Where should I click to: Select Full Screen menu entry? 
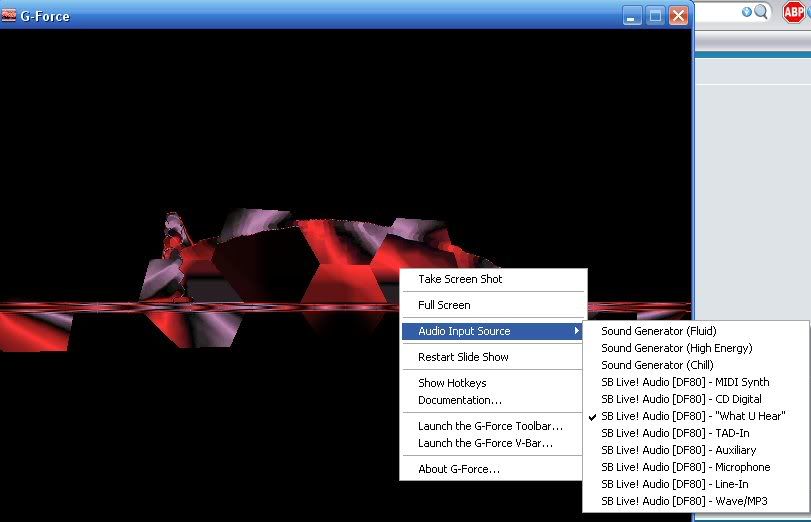coord(493,305)
